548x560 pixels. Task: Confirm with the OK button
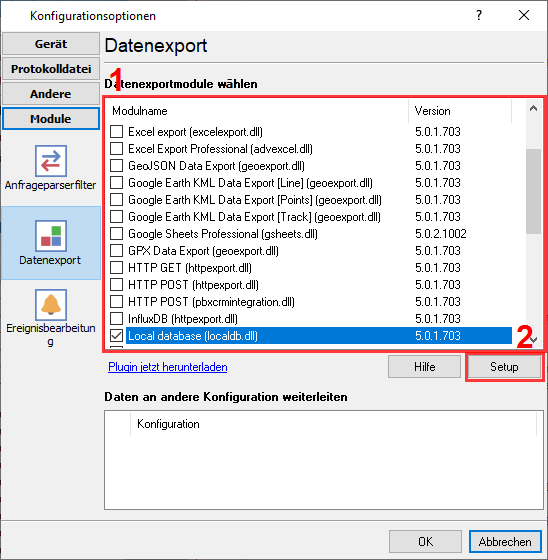click(425, 542)
